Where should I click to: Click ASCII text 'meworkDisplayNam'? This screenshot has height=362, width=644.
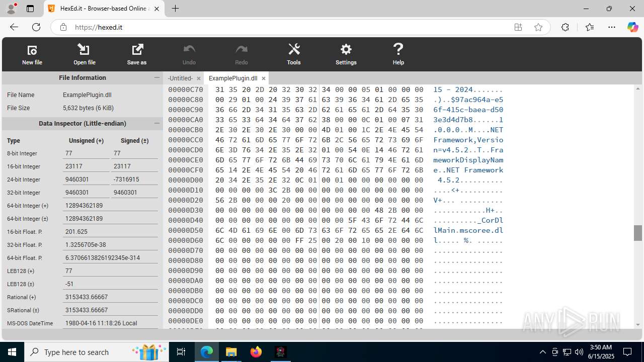468,160
